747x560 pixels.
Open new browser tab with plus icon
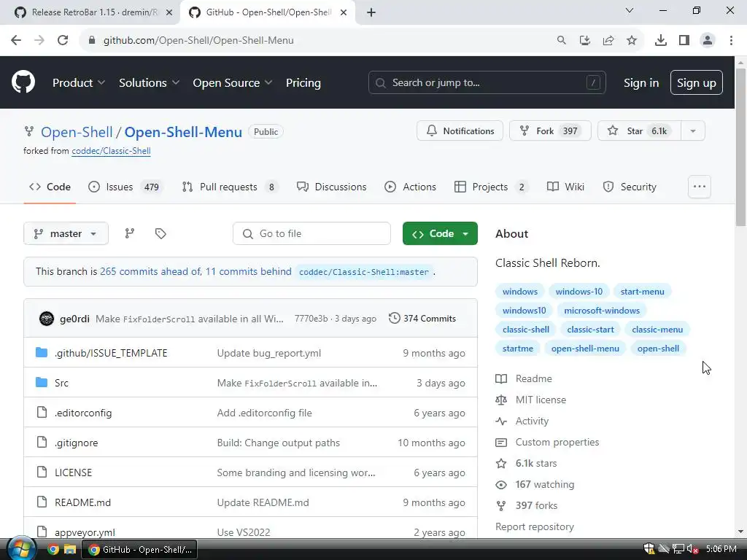point(371,12)
